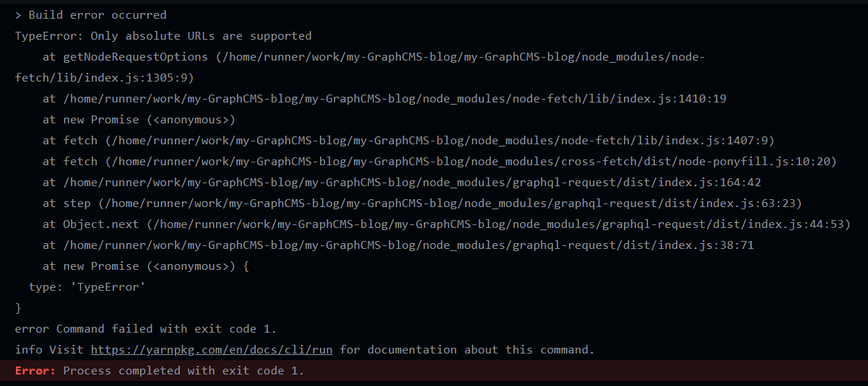Image resolution: width=868 pixels, height=386 pixels.
Task: Click the graphql-request index.js:164:42 line
Action: [402, 183]
